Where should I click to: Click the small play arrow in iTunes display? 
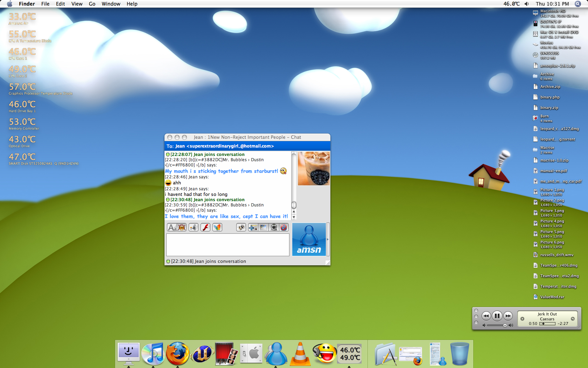522,319
